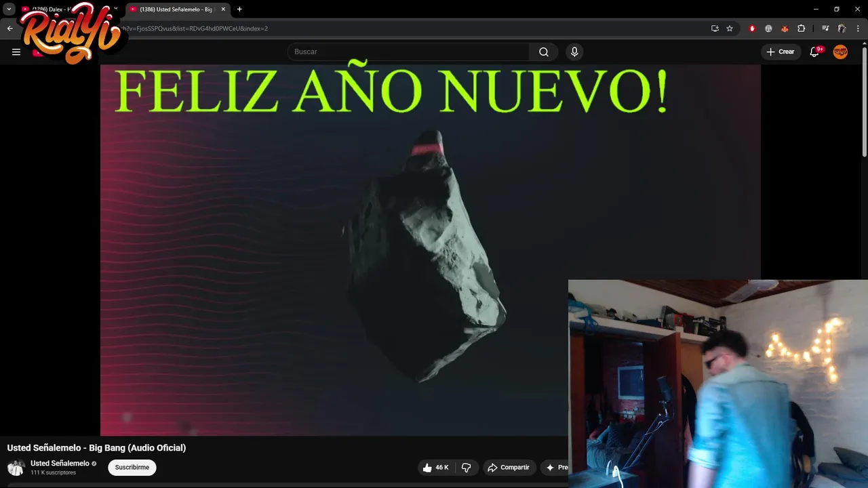Image resolution: width=868 pixels, height=488 pixels.
Task: Open the Extensions puzzle menu
Action: coord(802,28)
